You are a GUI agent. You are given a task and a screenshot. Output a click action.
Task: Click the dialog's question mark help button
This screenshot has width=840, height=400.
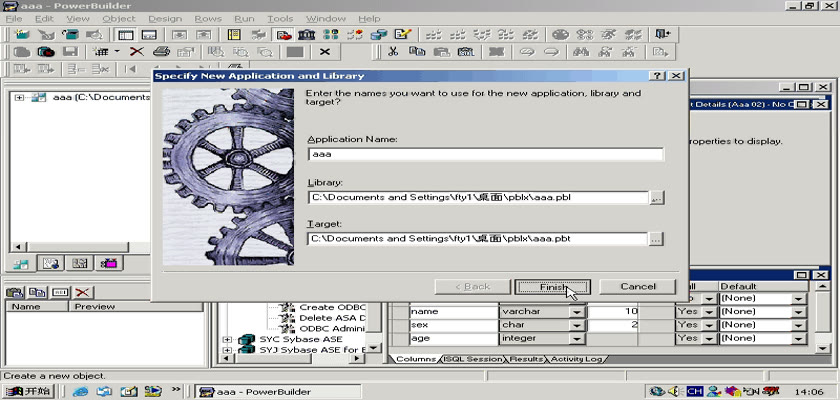coord(657,76)
